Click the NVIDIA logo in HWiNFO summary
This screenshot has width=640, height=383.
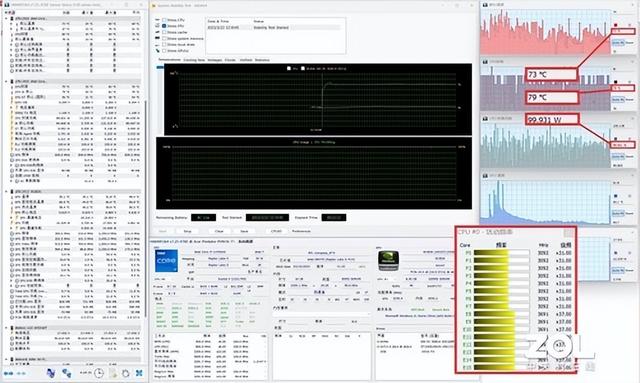pos(388,260)
